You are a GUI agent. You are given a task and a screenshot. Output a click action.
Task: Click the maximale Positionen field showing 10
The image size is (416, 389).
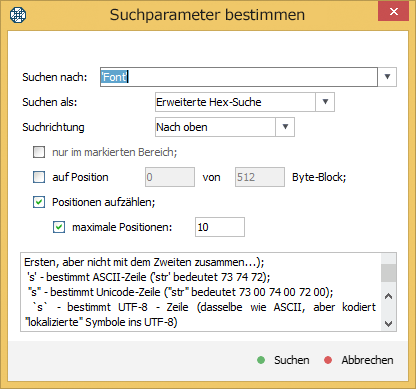click(x=220, y=227)
